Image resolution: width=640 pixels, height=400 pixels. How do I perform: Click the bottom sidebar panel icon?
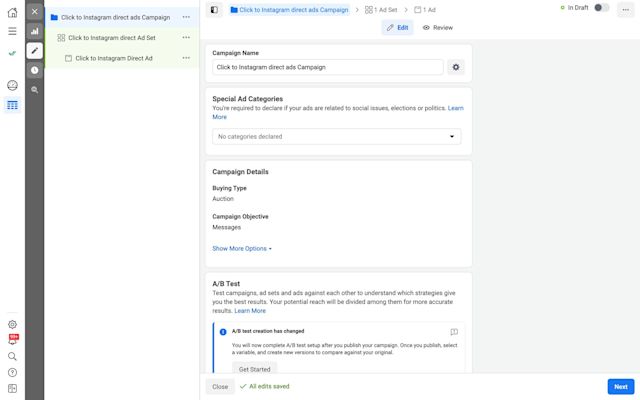(x=12, y=389)
